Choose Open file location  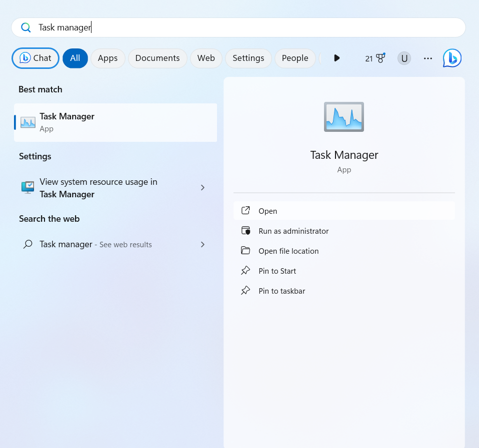tap(344, 251)
